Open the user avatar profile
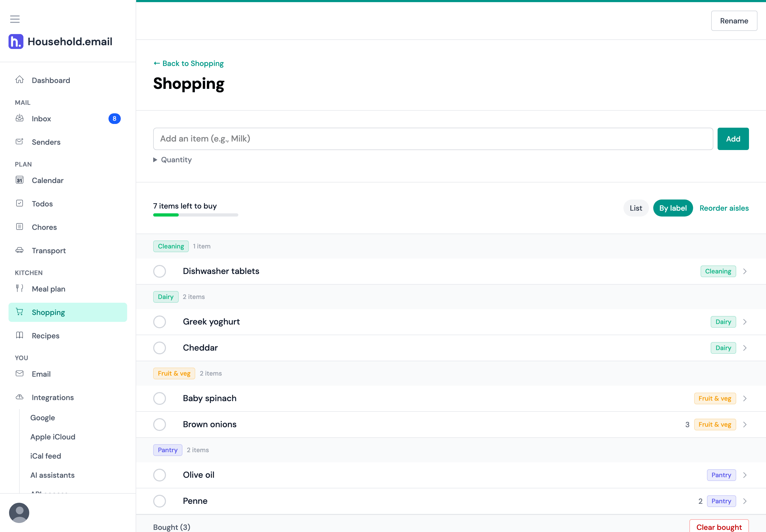The width and height of the screenshot is (766, 532). tap(19, 513)
